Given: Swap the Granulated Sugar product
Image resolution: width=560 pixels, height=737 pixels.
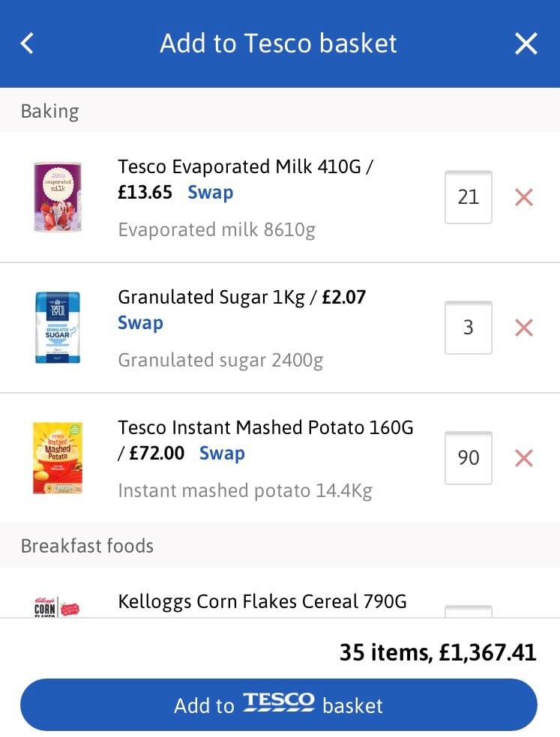Looking at the screenshot, I should [x=140, y=323].
